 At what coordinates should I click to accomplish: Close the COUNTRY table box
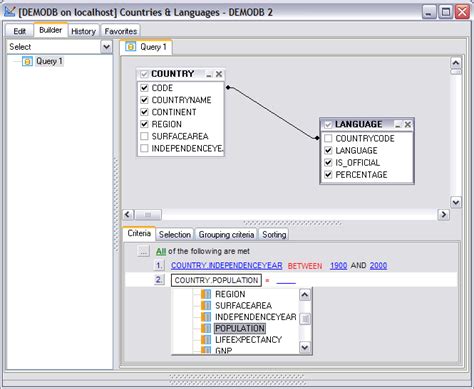(x=219, y=74)
